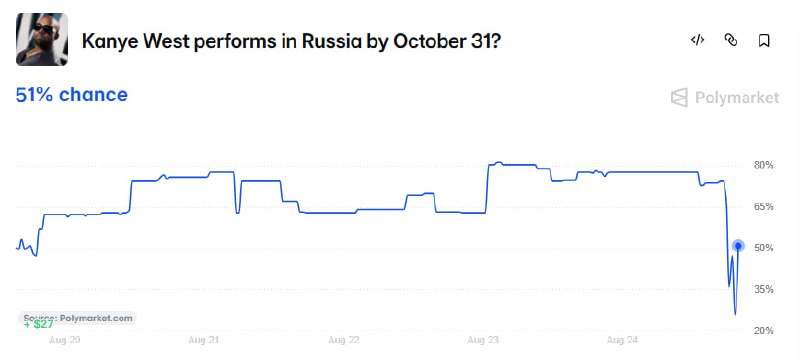Click the +$27 green indicator
This screenshot has width=800, height=360.
(38, 324)
